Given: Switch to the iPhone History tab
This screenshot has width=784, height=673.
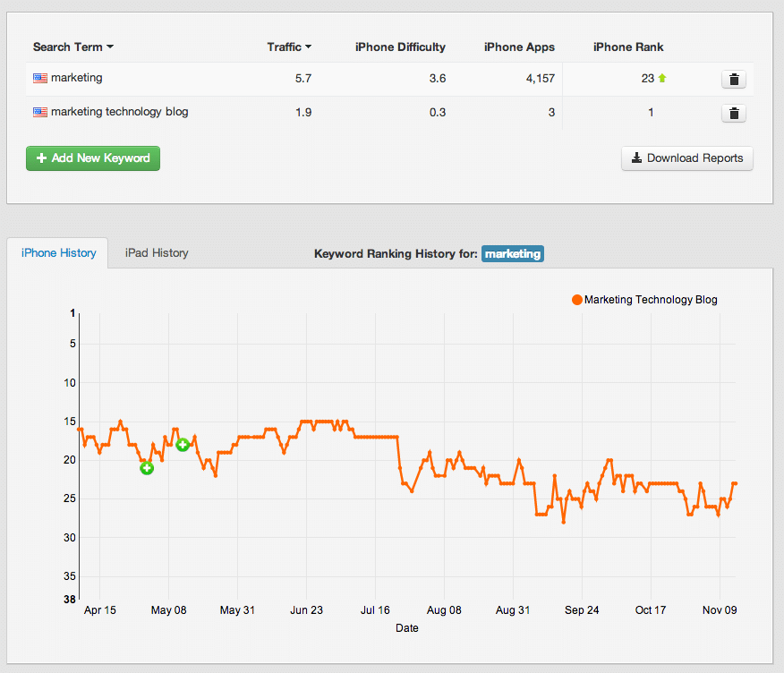Looking at the screenshot, I should pos(58,253).
